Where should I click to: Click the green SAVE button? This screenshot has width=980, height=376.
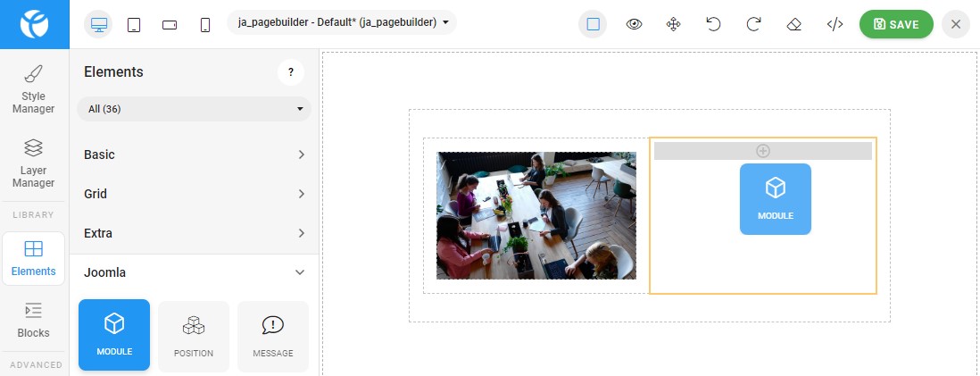tap(896, 24)
